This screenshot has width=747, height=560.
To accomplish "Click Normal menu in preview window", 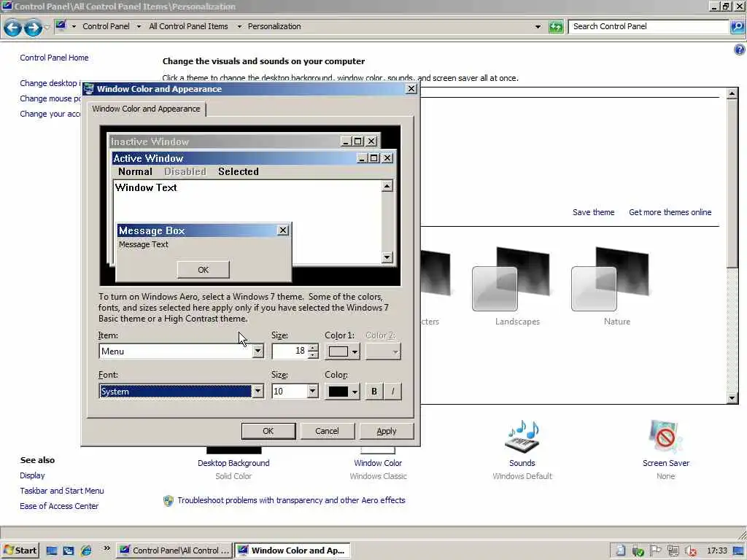I will [135, 172].
